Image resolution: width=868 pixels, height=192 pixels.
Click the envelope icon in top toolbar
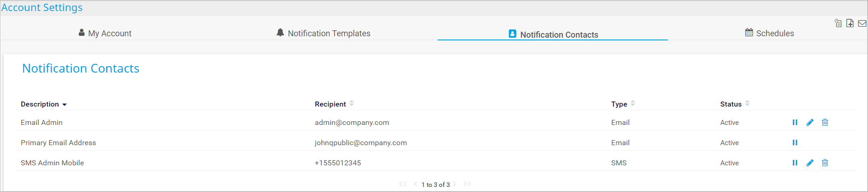[862, 23]
